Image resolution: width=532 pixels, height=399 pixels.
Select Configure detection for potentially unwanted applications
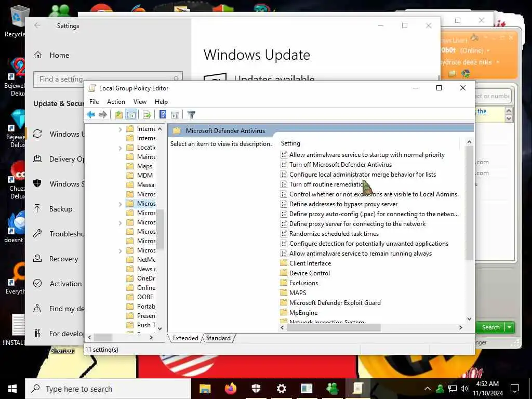(x=369, y=244)
